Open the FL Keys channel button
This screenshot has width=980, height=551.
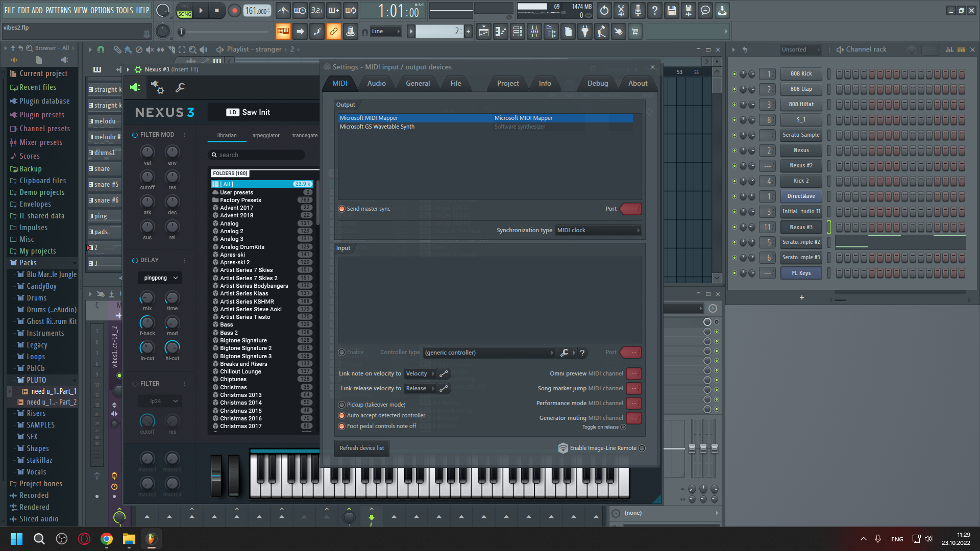click(x=801, y=273)
